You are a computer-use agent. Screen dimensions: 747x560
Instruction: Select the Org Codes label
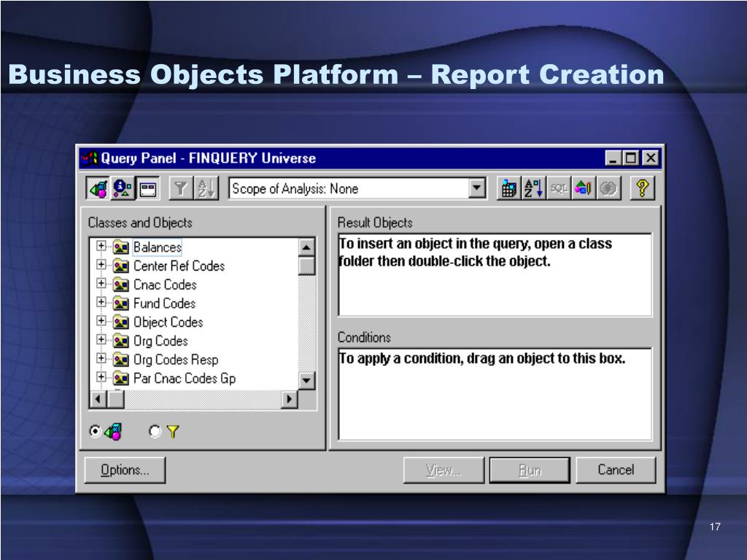coord(160,341)
